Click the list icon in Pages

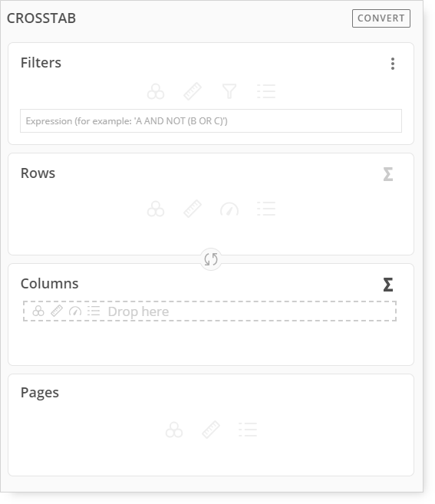pos(248,430)
